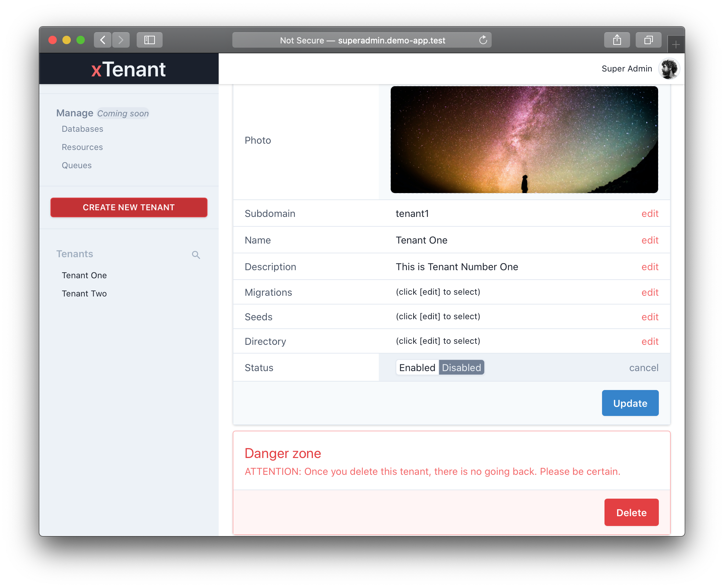
Task: Toggle Status to Disabled
Action: (x=461, y=368)
